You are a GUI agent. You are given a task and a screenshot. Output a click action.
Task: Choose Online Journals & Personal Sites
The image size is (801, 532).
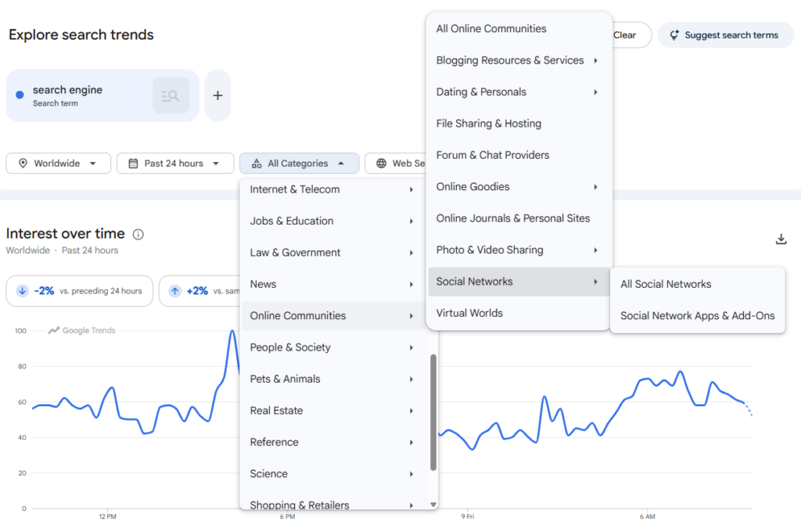pyautogui.click(x=519, y=219)
